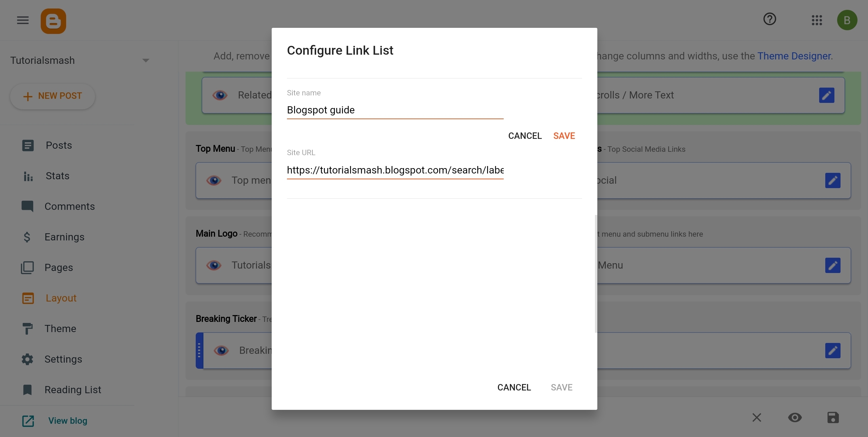
Task: Expand the Tutorialsmash blog selector dropdown
Action: click(x=146, y=60)
